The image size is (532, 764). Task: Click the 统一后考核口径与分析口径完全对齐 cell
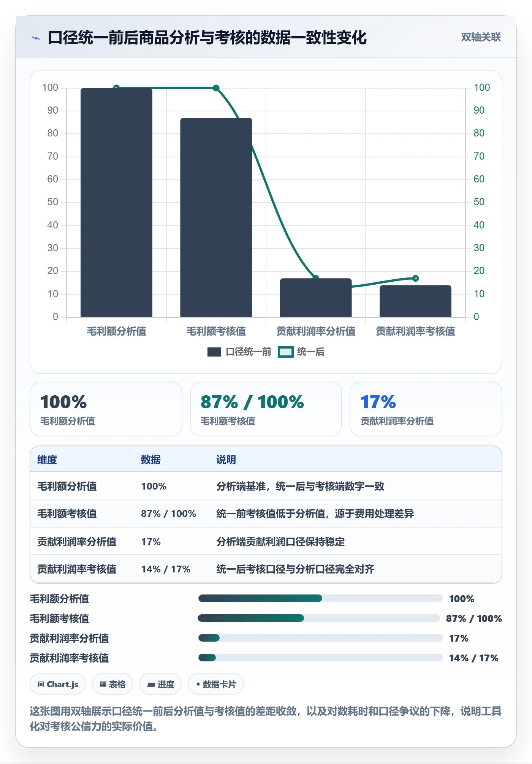[x=295, y=569]
